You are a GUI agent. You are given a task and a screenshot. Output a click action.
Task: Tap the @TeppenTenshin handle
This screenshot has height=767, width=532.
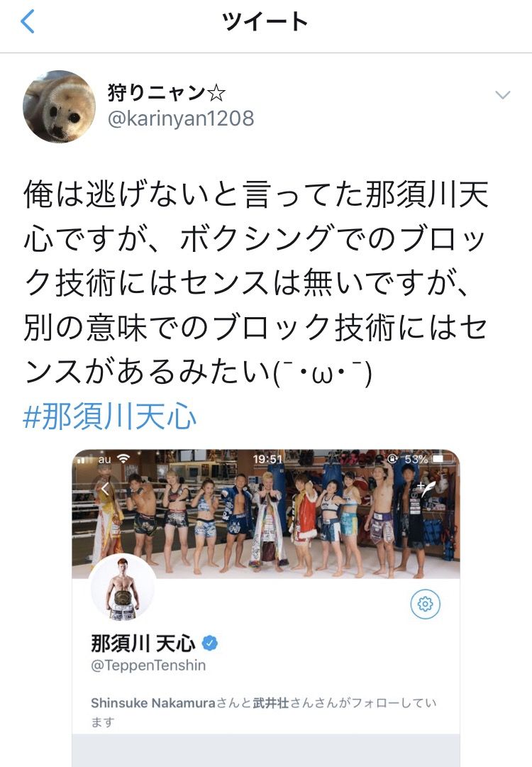click(148, 666)
